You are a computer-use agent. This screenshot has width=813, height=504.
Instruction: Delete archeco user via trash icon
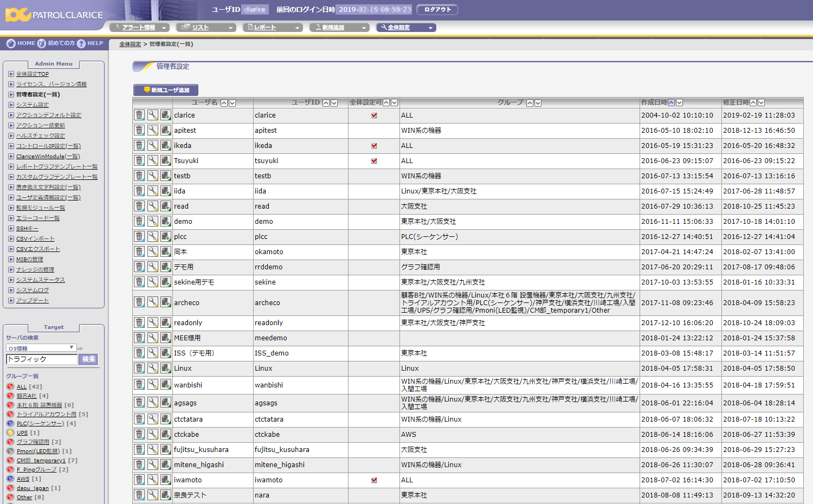coord(139,302)
